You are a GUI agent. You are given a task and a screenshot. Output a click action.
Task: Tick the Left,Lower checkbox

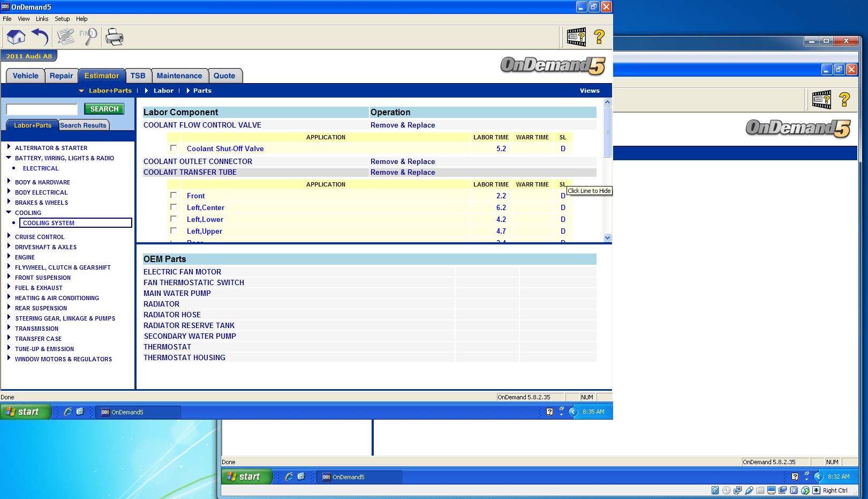pyautogui.click(x=173, y=219)
